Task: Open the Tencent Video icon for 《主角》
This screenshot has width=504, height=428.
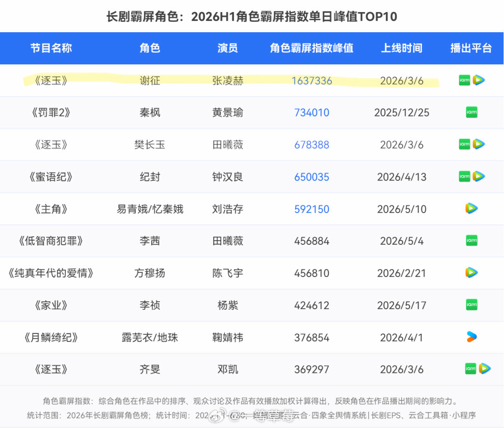Action: pyautogui.click(x=471, y=208)
